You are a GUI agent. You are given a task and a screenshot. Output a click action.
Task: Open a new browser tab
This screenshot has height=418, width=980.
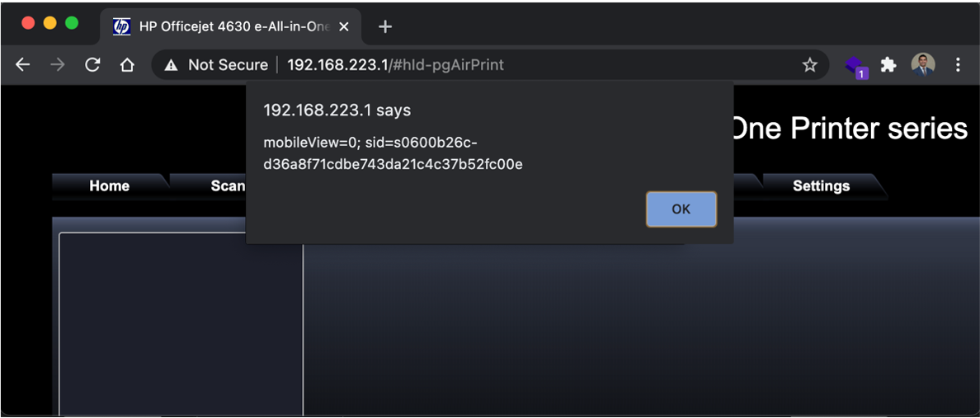pos(384,26)
